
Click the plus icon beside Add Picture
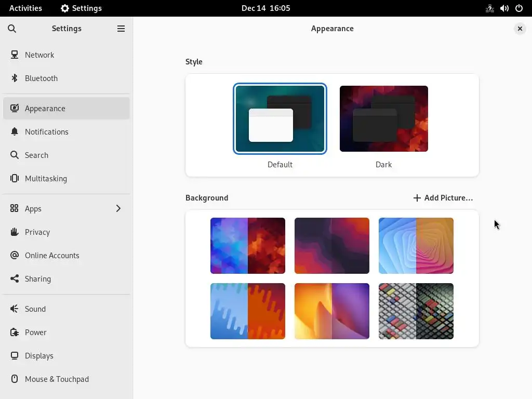pyautogui.click(x=417, y=198)
